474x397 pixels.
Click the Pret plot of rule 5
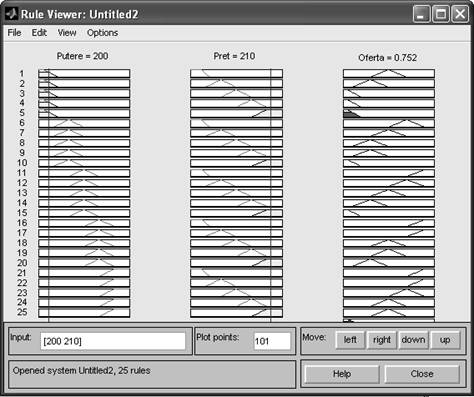tap(236, 113)
